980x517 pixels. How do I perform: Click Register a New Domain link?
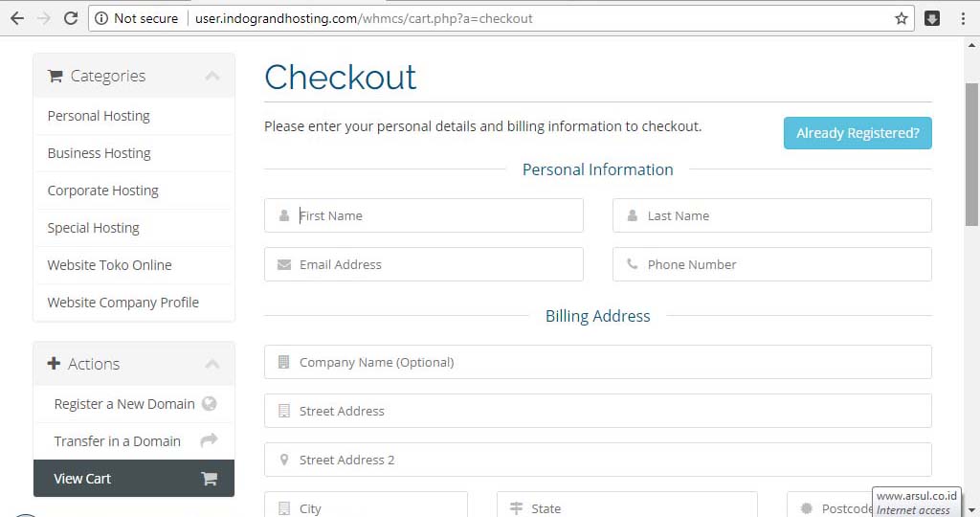(124, 404)
